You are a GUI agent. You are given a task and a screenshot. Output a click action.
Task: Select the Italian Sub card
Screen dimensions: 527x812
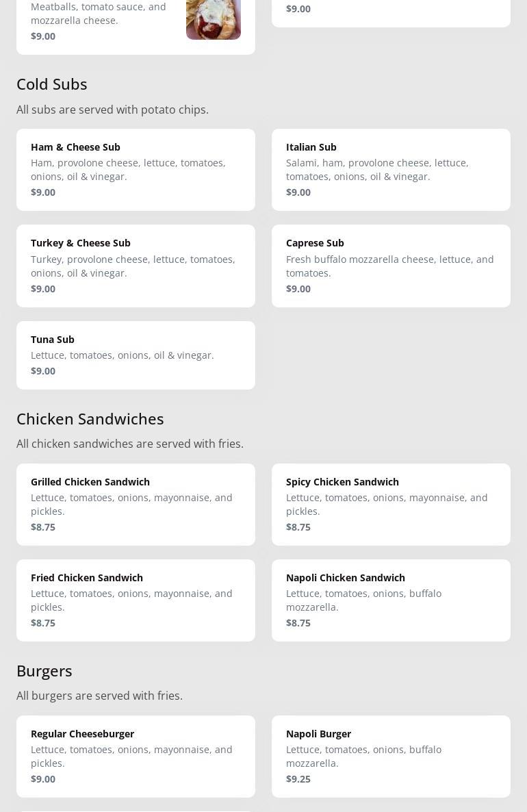click(391, 169)
